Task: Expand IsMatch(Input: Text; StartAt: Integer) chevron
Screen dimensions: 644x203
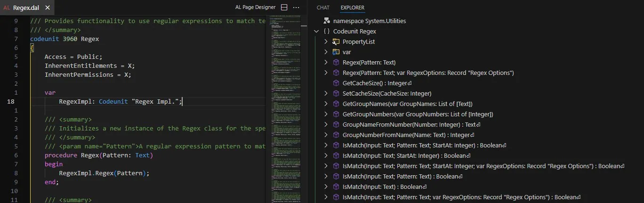Action: pos(325,155)
